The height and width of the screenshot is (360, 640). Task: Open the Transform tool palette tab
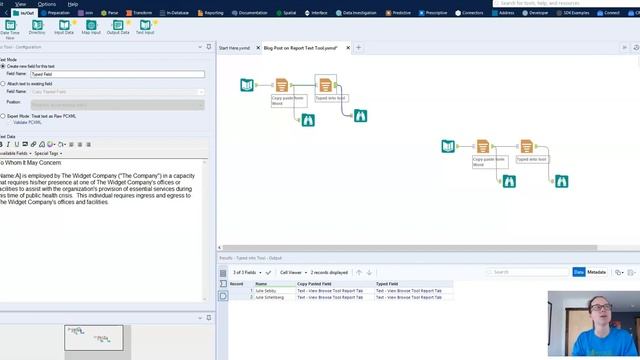point(139,13)
